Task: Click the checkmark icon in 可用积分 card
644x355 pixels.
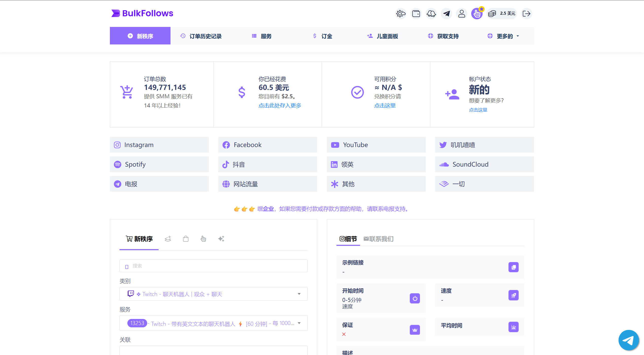Action: 357,92
